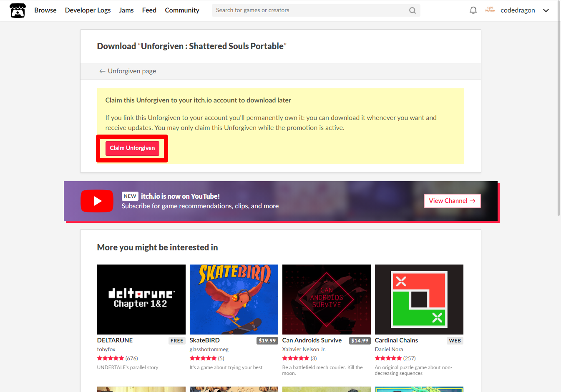Click the SkateBIRD star rating
Viewport: 561px width, 392px height.
click(203, 358)
